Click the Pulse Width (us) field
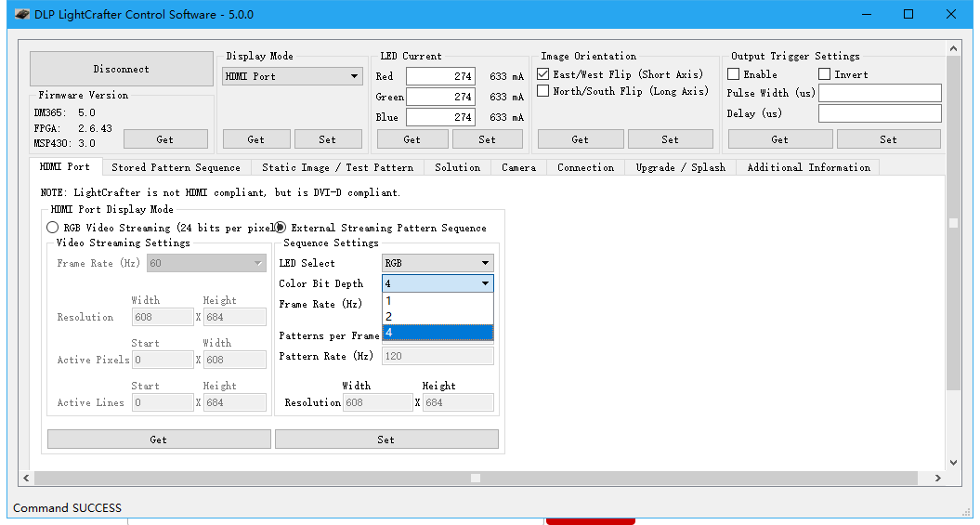The image size is (980, 525). 880,93
